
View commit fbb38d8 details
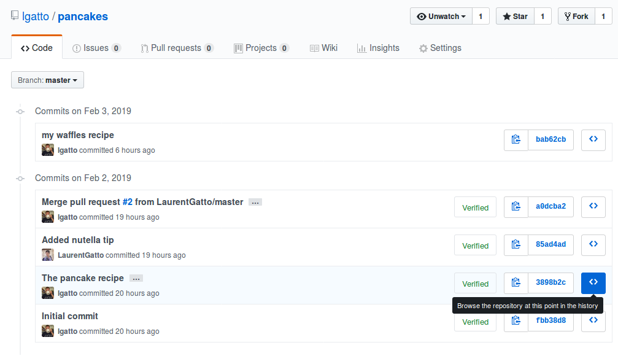(550, 320)
